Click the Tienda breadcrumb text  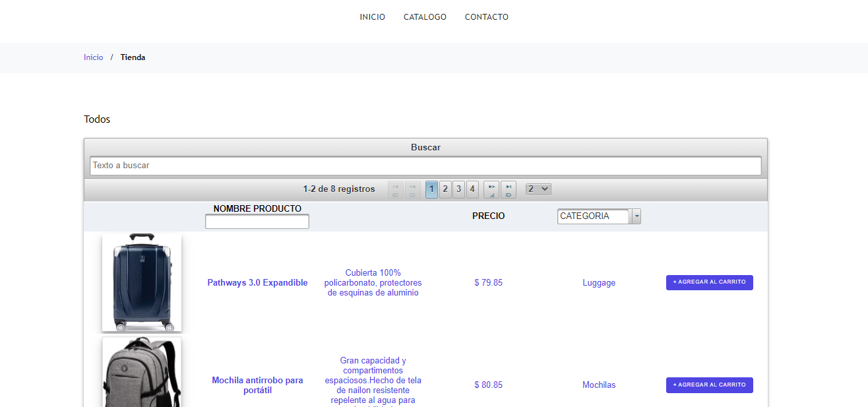pyautogui.click(x=133, y=57)
